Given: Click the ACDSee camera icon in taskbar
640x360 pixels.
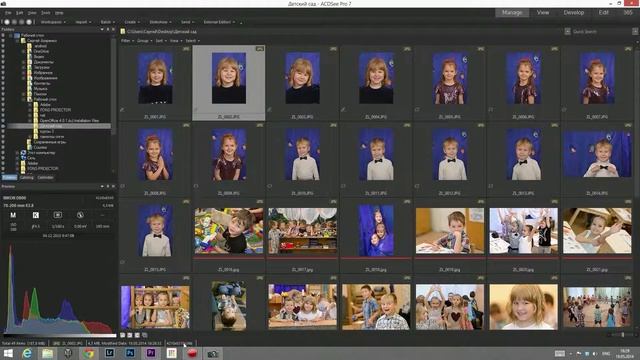Looking at the screenshot, I should [x=213, y=353].
